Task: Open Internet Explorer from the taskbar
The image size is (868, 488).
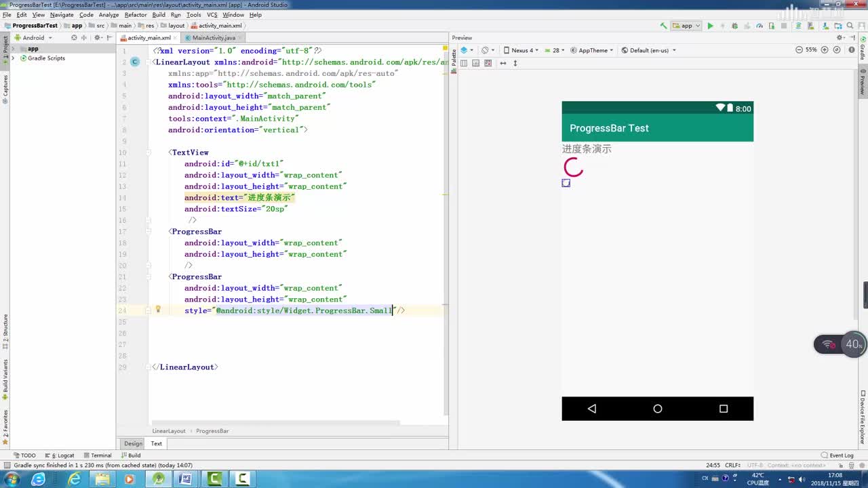Action: tap(75, 479)
